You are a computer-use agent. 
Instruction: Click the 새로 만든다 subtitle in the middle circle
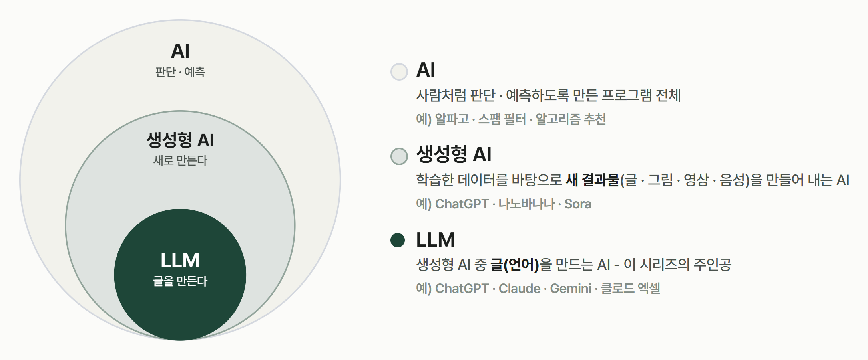(x=180, y=161)
